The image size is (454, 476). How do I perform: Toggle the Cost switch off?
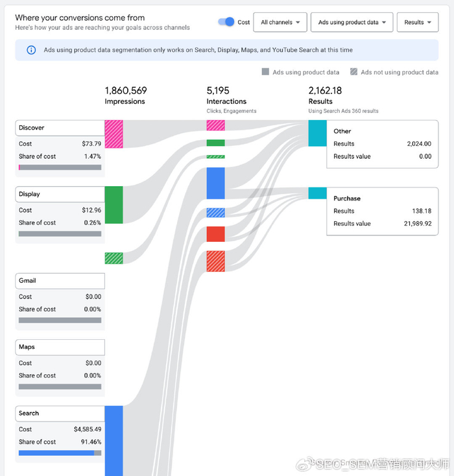226,22
